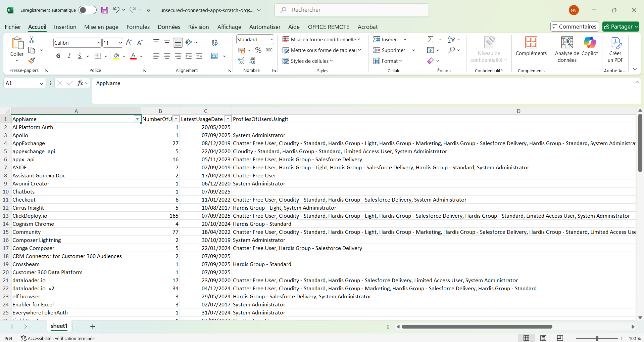
Task: Click the Partager button
Action: [621, 27]
